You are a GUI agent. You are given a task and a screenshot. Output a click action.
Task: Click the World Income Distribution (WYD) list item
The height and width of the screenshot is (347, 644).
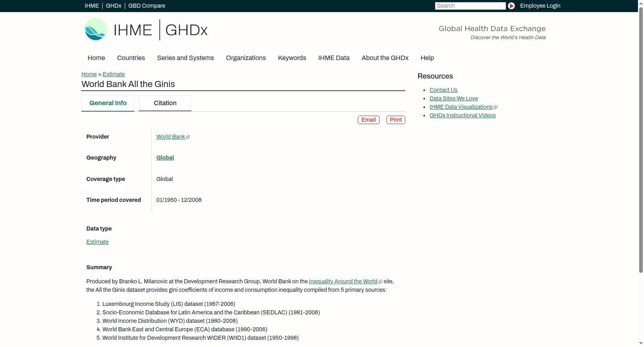pyautogui.click(x=170, y=321)
